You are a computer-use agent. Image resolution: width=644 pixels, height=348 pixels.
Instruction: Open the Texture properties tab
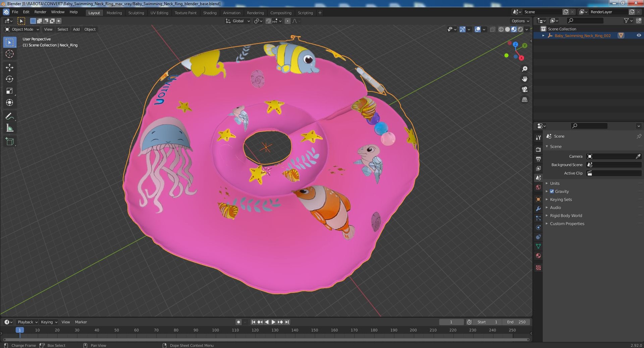[538, 268]
